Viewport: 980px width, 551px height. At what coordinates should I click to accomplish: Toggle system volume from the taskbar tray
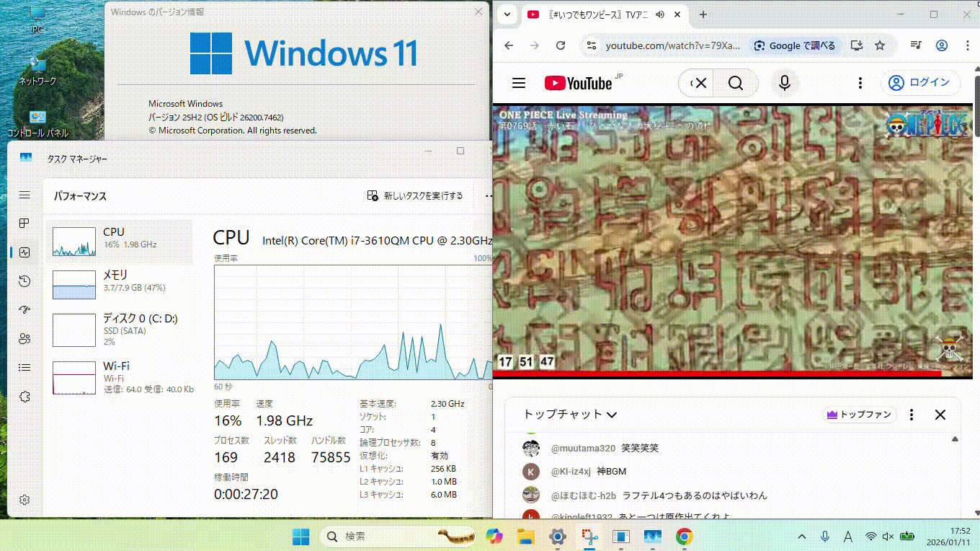coord(888,537)
